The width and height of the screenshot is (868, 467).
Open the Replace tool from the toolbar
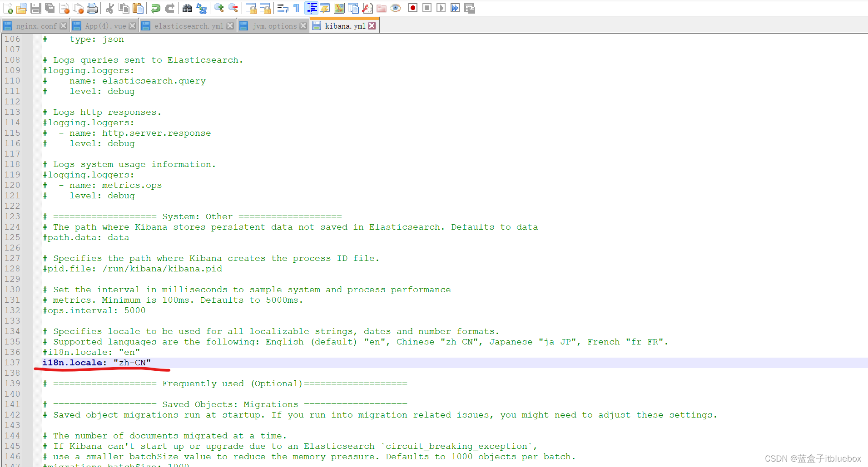[x=200, y=8]
